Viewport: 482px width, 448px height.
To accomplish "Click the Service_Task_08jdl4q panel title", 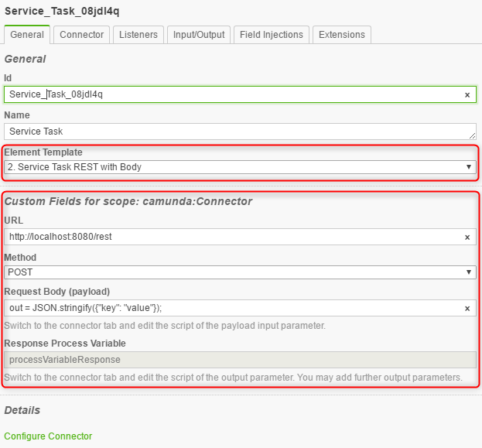I will [x=62, y=12].
